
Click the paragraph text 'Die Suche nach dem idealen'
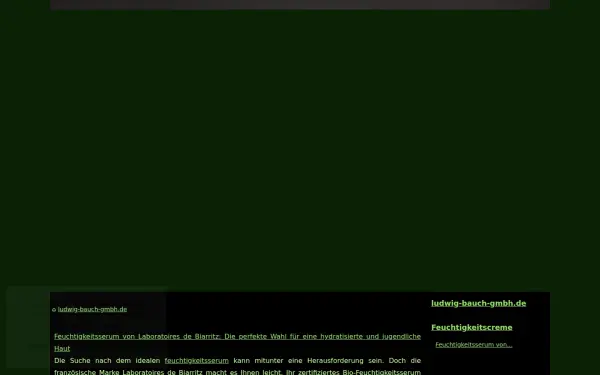click(107, 360)
